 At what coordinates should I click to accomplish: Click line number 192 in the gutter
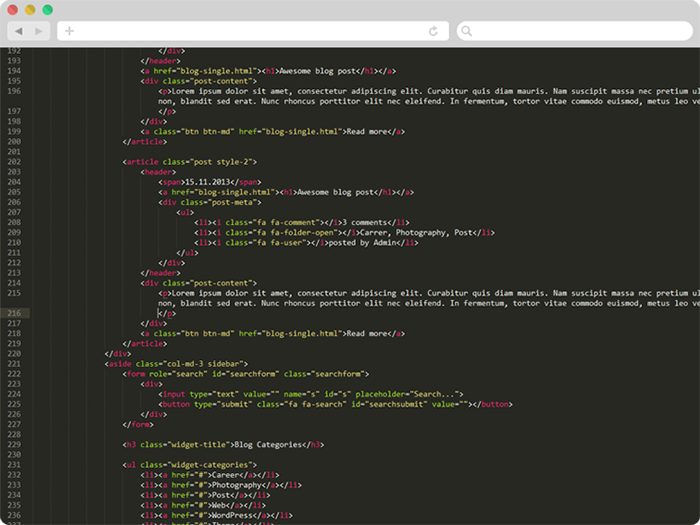point(14,50)
